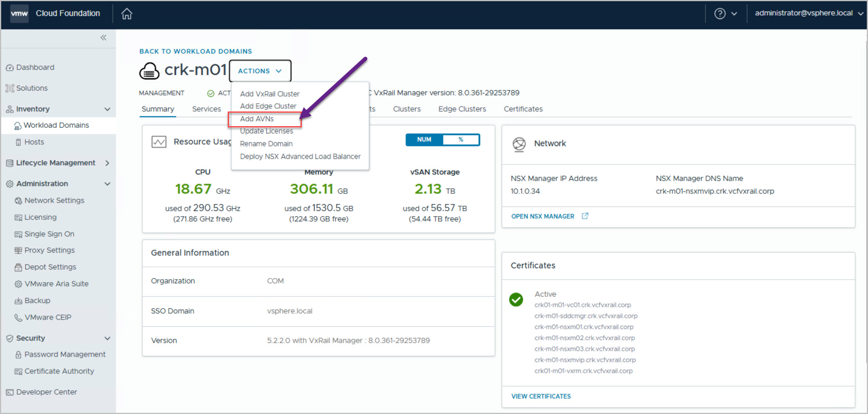Screen dimensions: 868x414
Task: Open the ACTIONS dropdown button
Action: (x=260, y=71)
